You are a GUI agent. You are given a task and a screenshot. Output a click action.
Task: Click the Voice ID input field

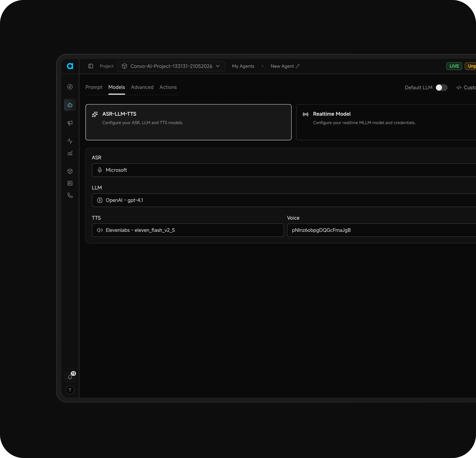[382, 230]
